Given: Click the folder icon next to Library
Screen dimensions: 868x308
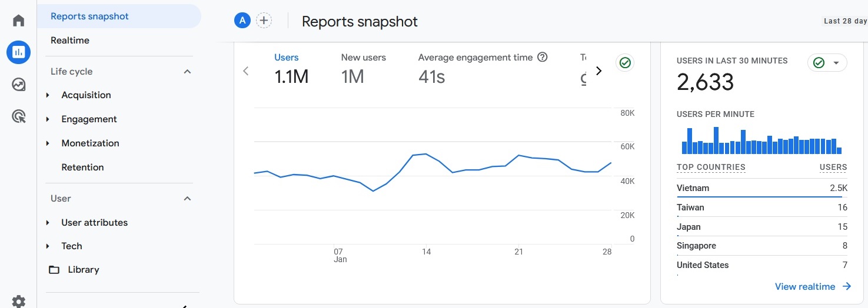Looking at the screenshot, I should tap(54, 270).
